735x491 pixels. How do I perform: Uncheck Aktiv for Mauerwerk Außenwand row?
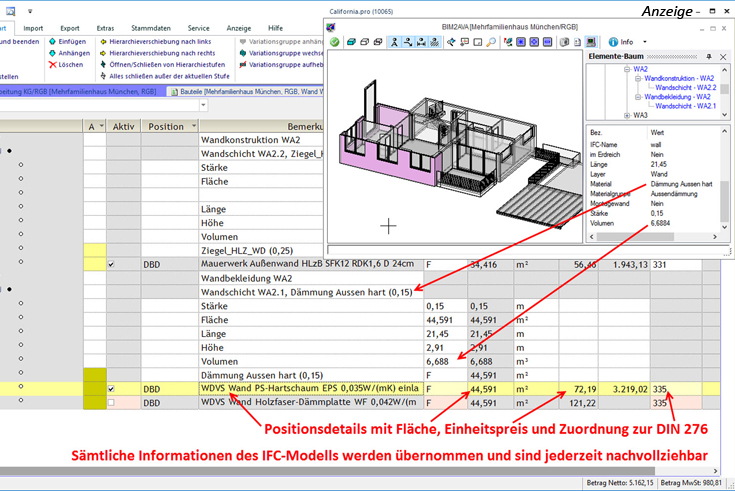coord(111,264)
